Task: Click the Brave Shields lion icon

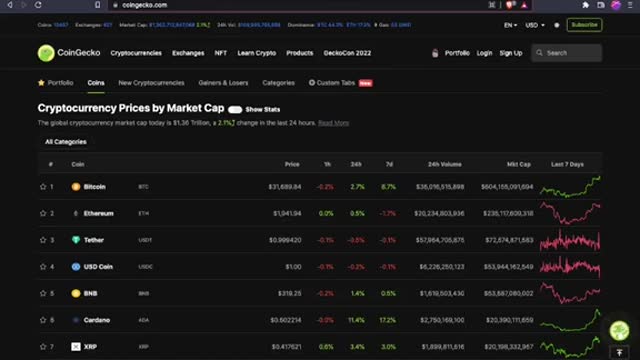Action: 510,5
